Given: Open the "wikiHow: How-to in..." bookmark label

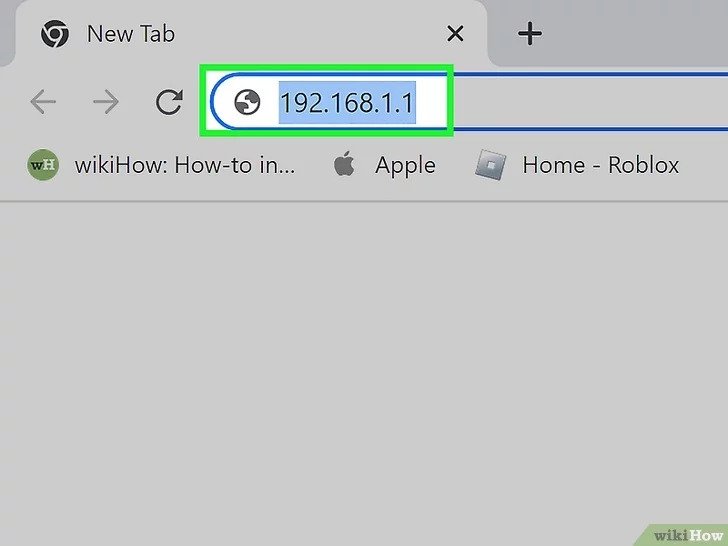Looking at the screenshot, I should (185, 165).
